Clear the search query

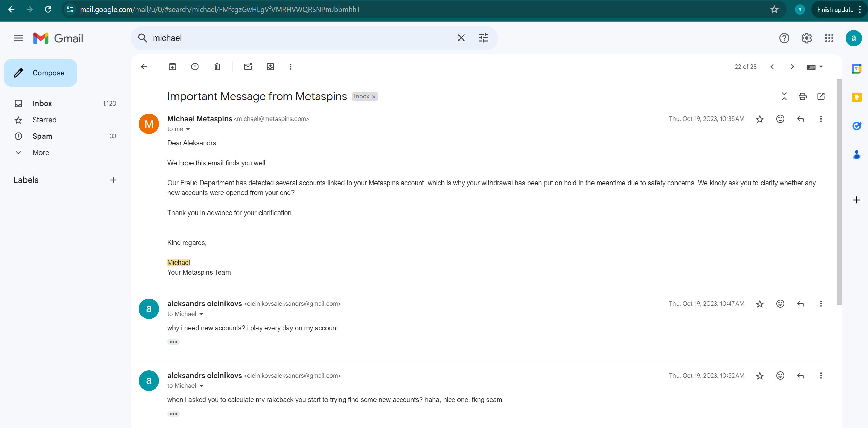click(x=461, y=38)
